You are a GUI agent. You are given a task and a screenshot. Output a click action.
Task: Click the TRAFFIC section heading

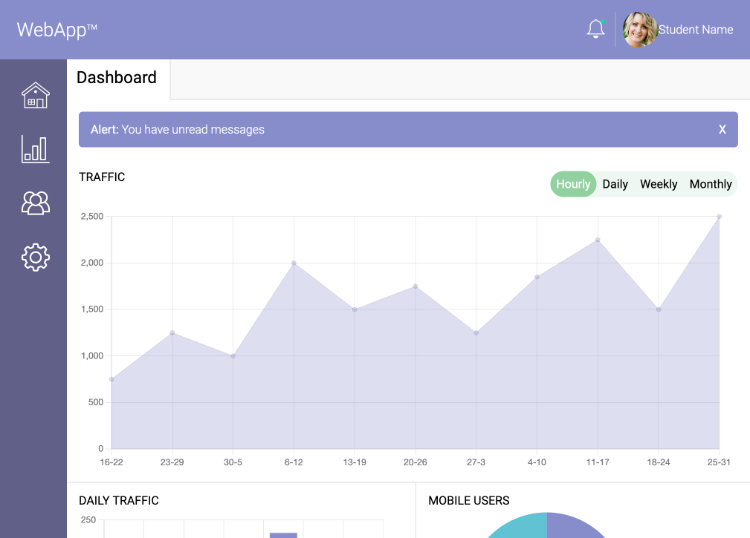tap(102, 177)
